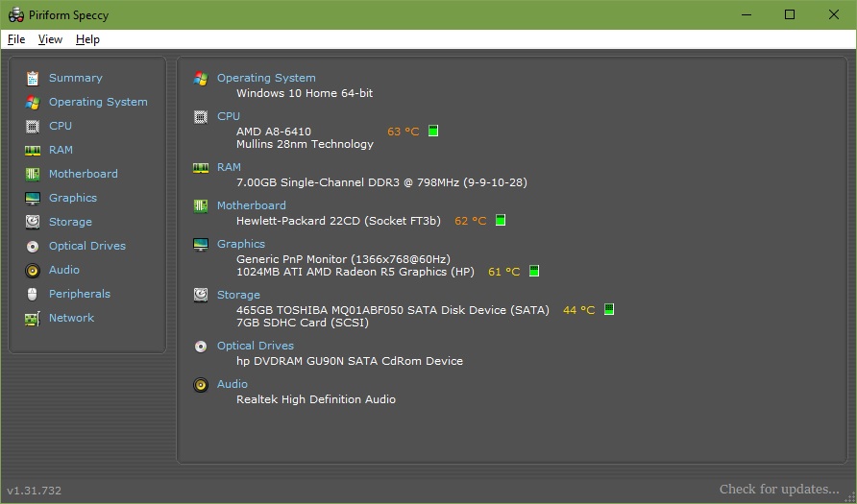Select Audio in the sidebar
Viewport: 857px width, 504px height.
pos(64,271)
